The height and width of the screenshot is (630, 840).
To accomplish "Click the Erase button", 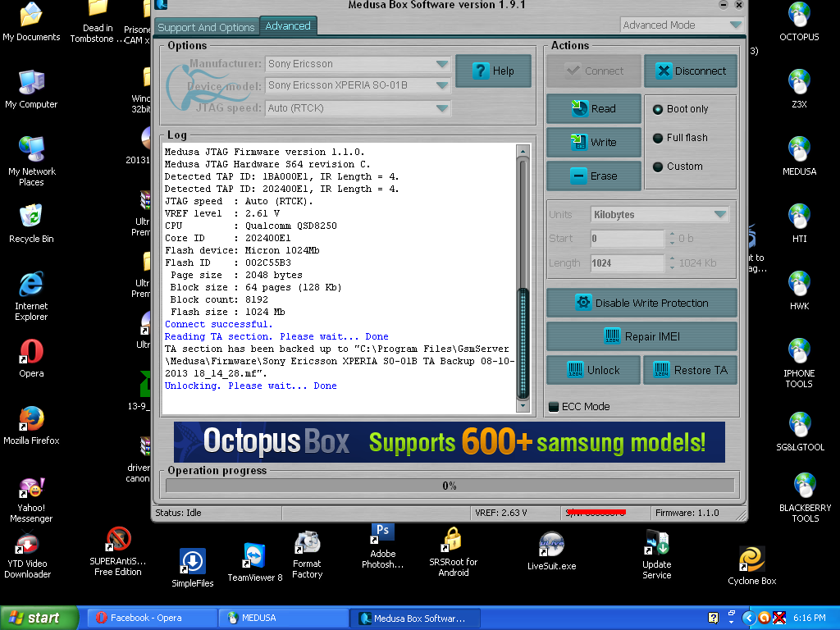I will tap(594, 176).
